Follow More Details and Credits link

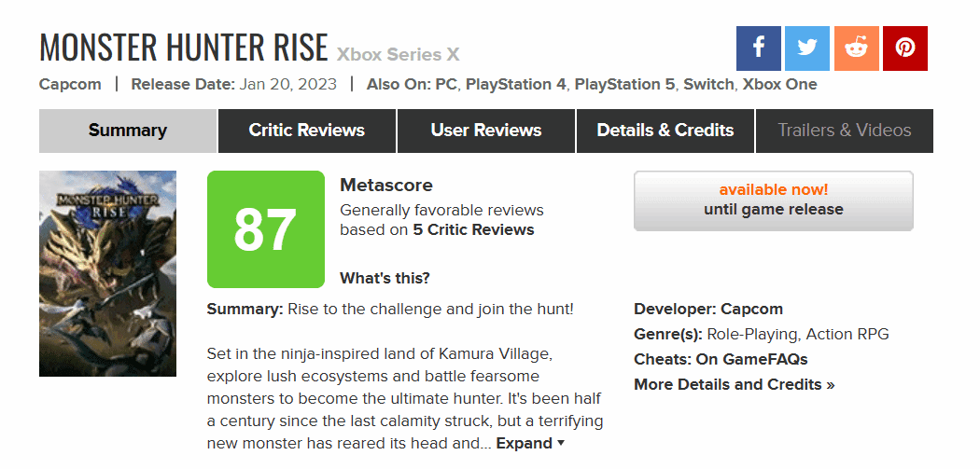(735, 385)
